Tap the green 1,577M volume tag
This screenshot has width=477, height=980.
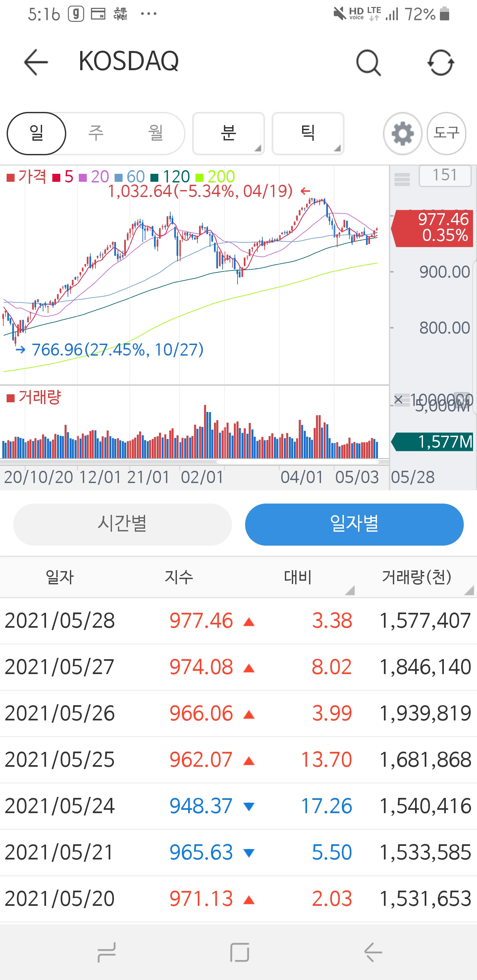click(432, 442)
